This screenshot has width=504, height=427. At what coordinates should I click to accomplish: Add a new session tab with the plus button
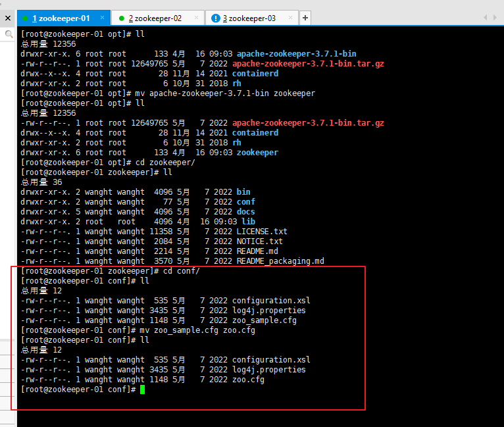(305, 18)
